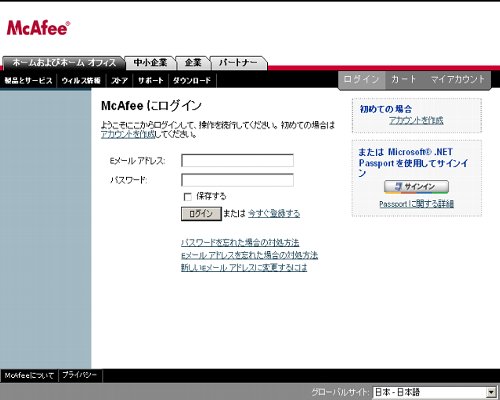Open マイアカウント in the header
The image size is (500, 400).
tap(457, 79)
